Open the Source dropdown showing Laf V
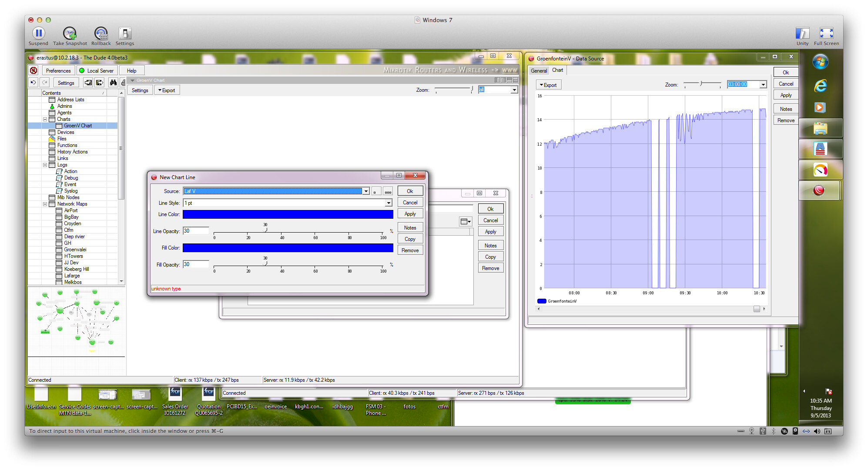Viewport: 868px width, 470px height. (365, 191)
